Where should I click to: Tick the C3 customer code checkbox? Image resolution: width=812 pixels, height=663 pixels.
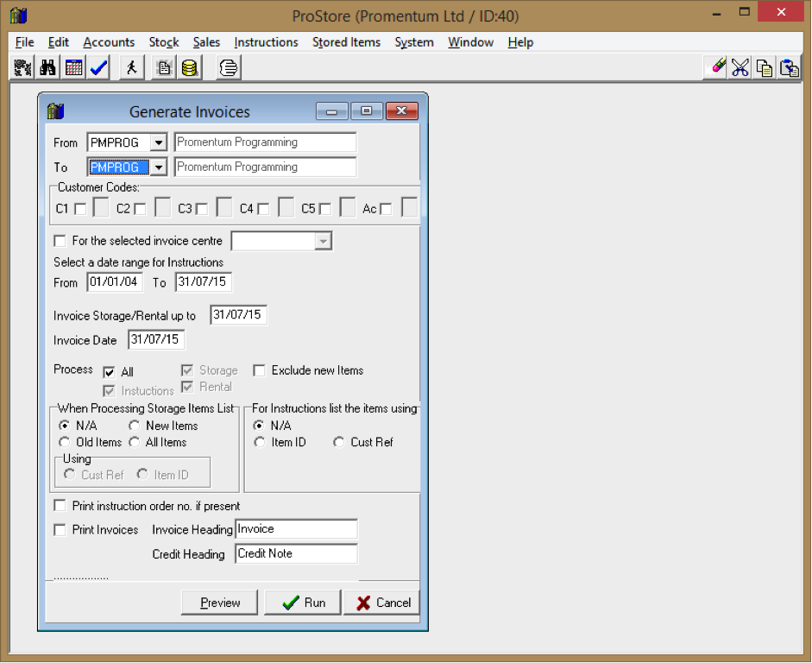[202, 209]
